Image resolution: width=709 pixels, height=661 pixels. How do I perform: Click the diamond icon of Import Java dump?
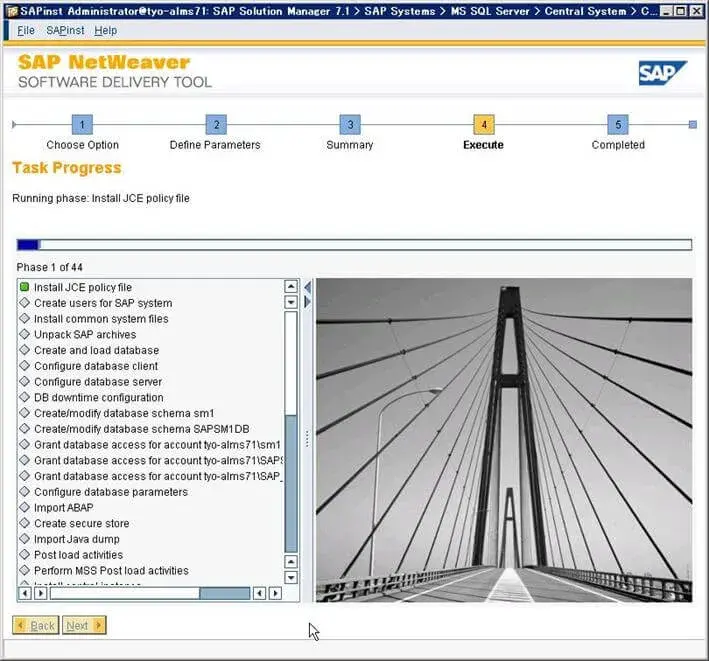24,539
